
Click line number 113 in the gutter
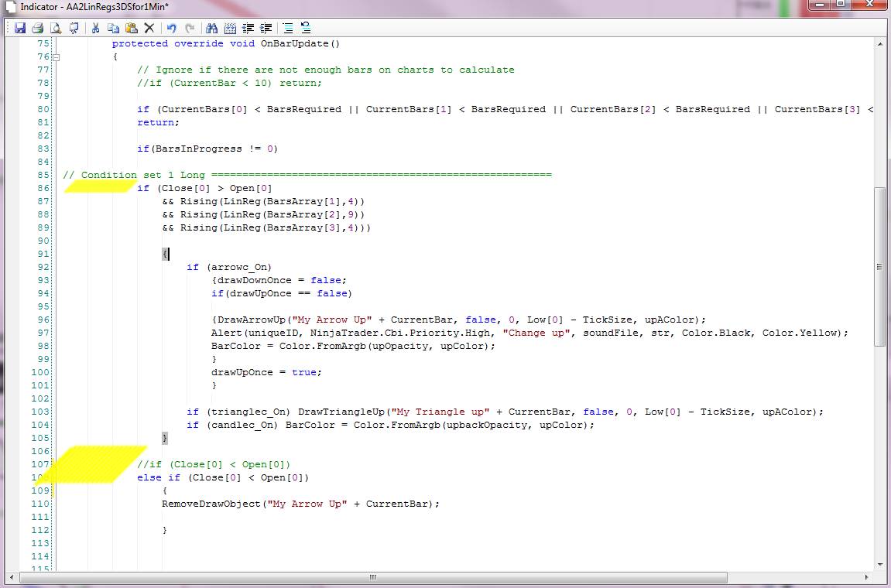tap(40, 544)
